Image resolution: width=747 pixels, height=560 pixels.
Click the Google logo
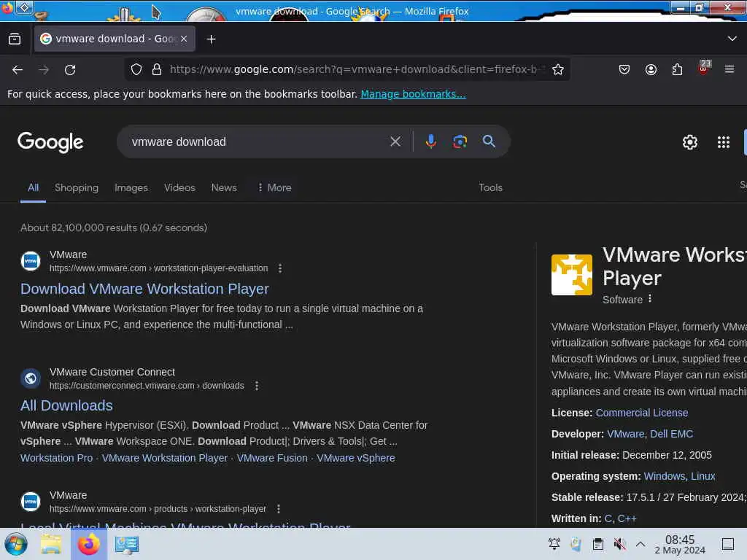pyautogui.click(x=50, y=142)
